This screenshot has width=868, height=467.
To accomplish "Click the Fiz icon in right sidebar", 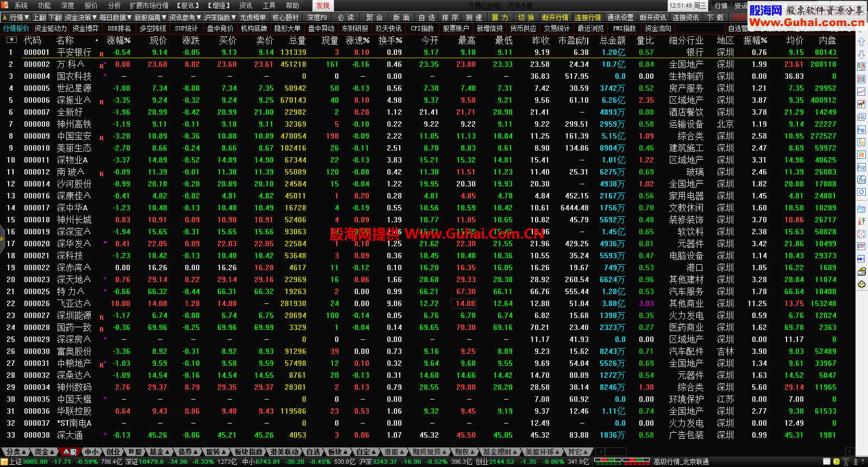I will tap(861, 167).
